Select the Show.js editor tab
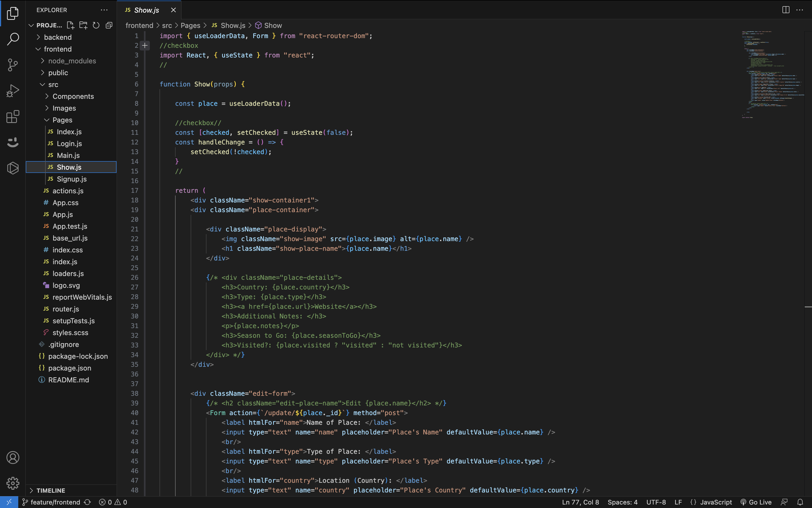 146,10
